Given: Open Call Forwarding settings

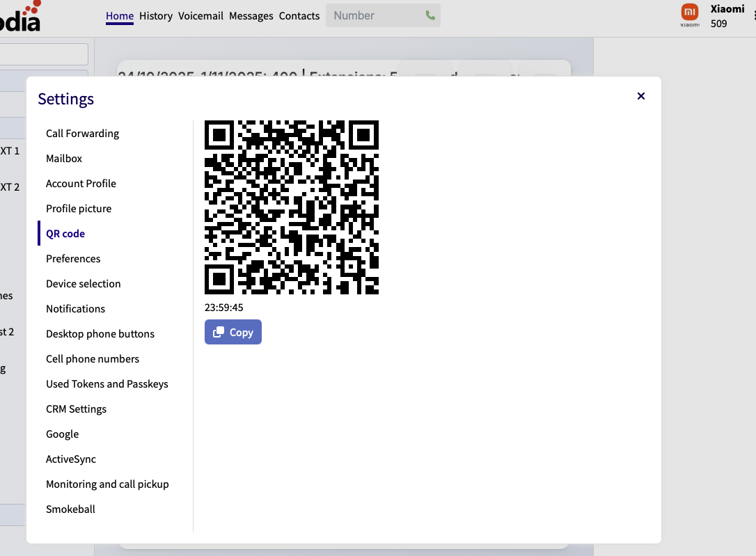Looking at the screenshot, I should (x=82, y=133).
